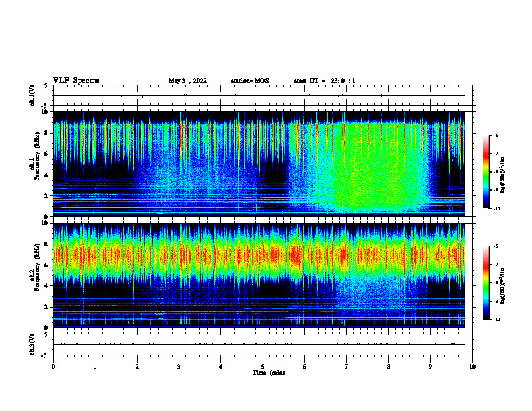Viewport: 532px width, 411px height.
Task: Click the "-10" tick on ch.2 colorbar
Action: tap(496, 320)
